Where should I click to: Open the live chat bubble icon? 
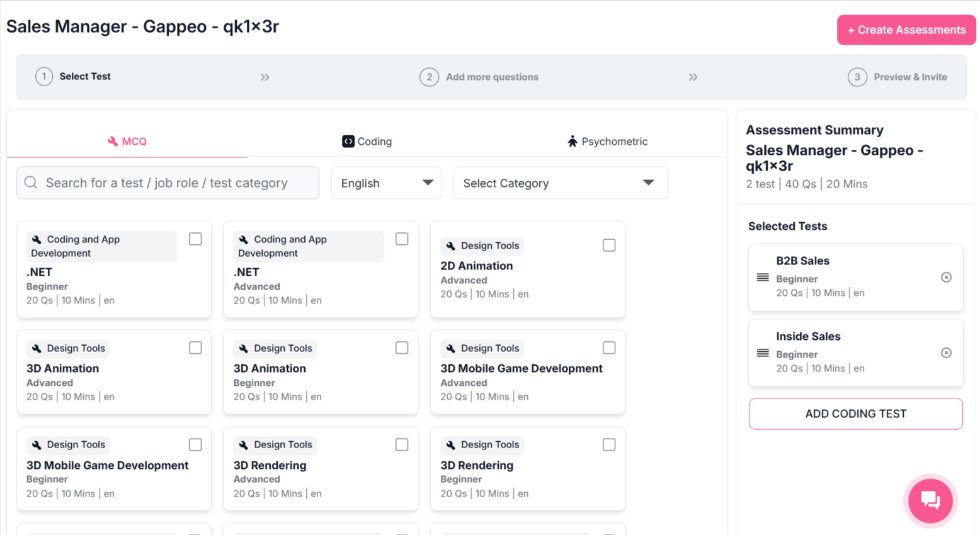pos(930,501)
